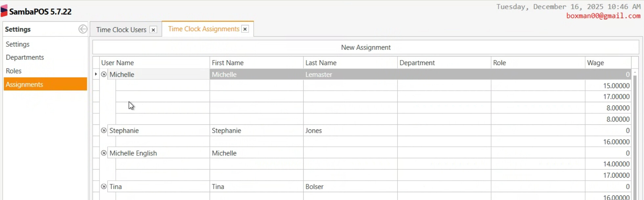Close the Time Clock Assignments tab
644x200 pixels.
coord(245,29)
